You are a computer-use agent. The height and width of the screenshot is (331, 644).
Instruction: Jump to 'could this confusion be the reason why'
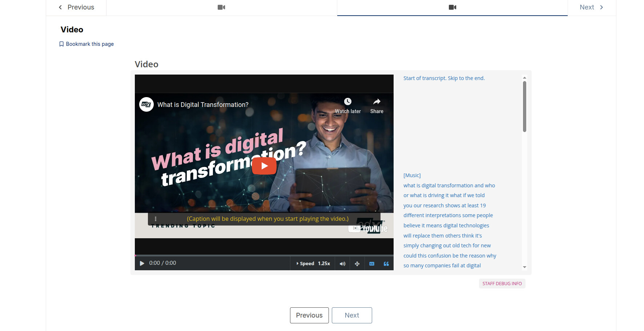tap(450, 256)
